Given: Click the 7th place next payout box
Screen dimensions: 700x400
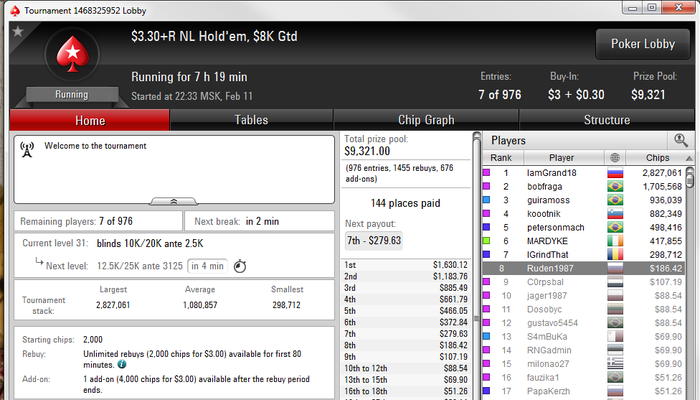Looking at the screenshot, I should tap(374, 241).
